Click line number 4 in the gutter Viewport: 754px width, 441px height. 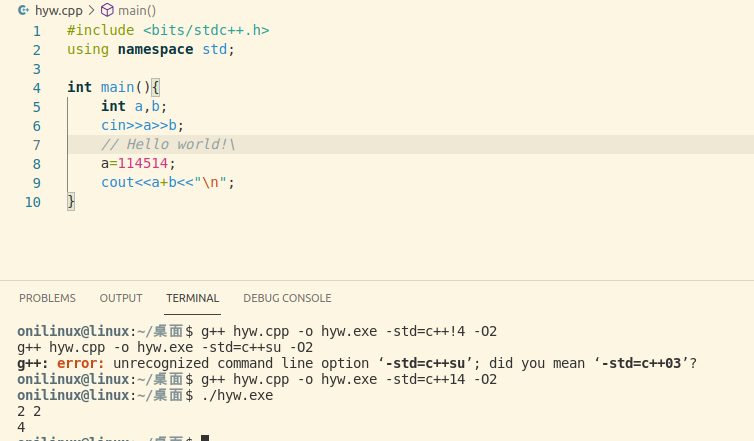(37, 88)
